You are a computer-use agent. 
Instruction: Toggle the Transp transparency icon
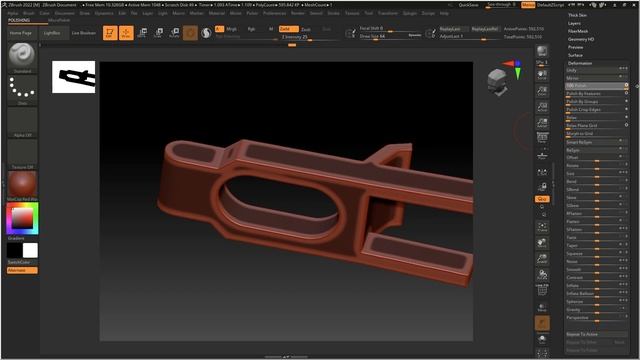pyautogui.click(x=542, y=307)
